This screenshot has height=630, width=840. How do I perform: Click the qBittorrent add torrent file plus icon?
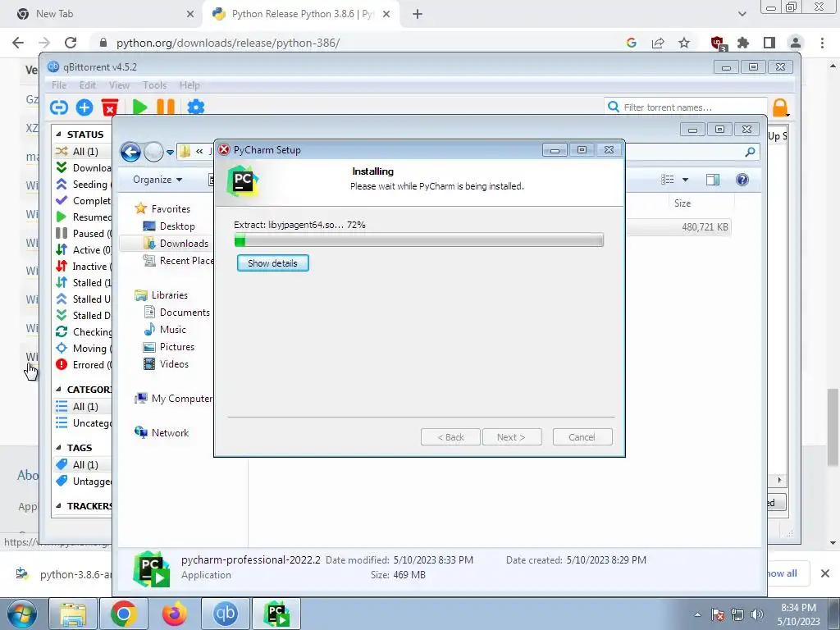click(84, 107)
